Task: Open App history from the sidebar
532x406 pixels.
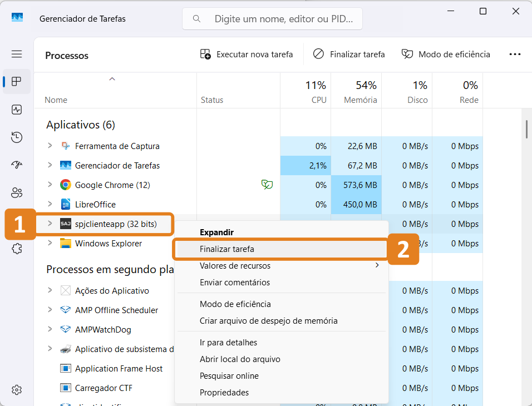Action: pyautogui.click(x=17, y=137)
